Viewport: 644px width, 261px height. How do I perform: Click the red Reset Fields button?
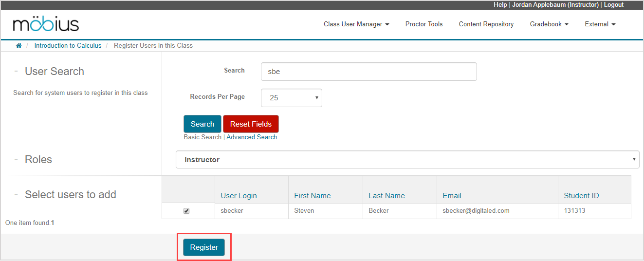(x=251, y=124)
